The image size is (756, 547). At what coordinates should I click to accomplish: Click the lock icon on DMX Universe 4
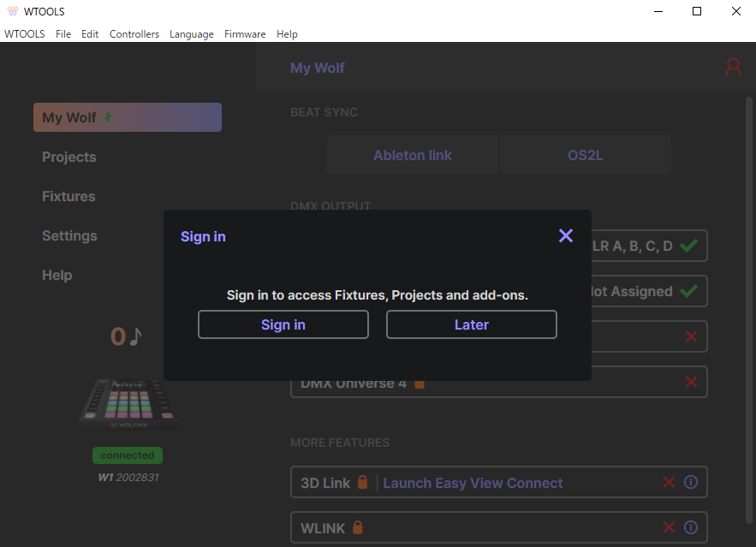pos(420,383)
